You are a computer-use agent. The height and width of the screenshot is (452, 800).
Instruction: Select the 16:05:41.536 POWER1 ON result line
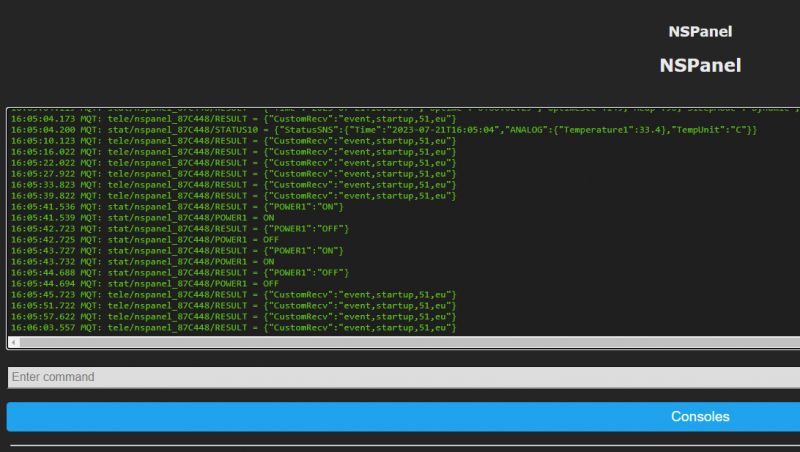point(177,207)
